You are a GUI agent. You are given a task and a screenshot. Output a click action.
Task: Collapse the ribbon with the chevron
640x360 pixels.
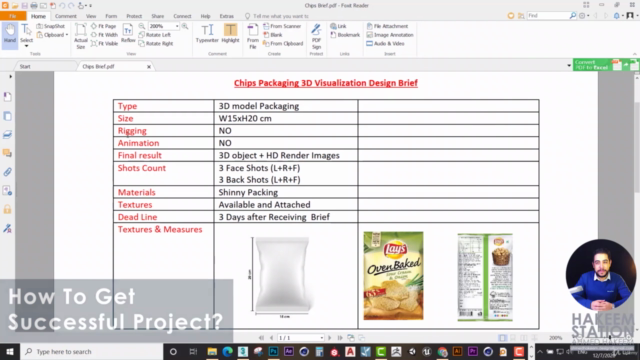coord(635,54)
